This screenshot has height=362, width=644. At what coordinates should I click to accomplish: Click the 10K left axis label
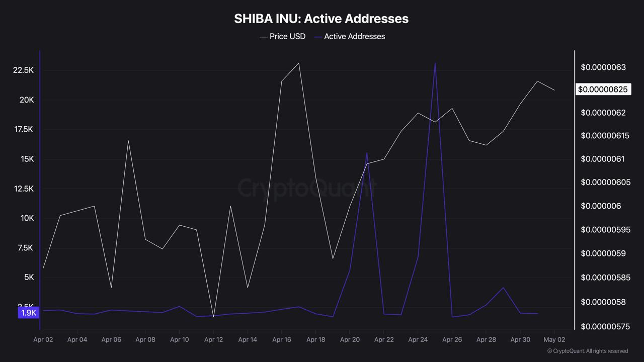coord(27,218)
